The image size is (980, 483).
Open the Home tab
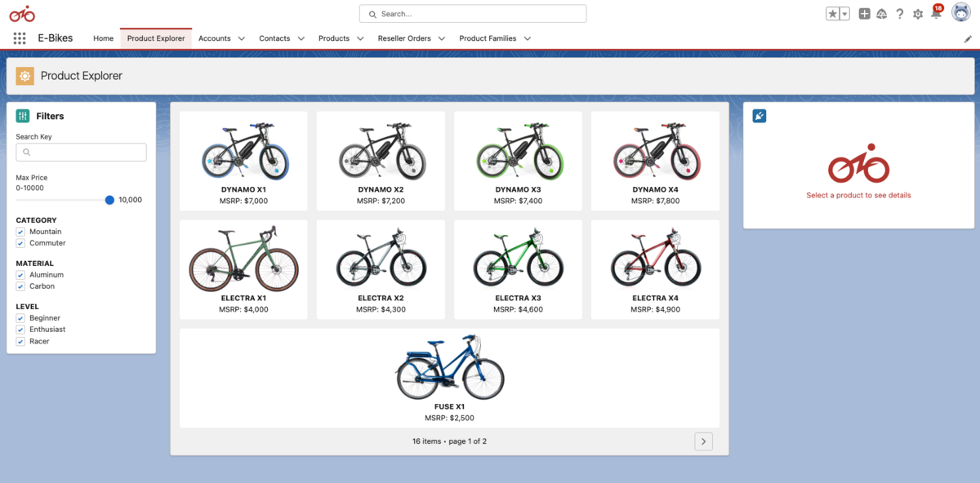click(x=103, y=38)
